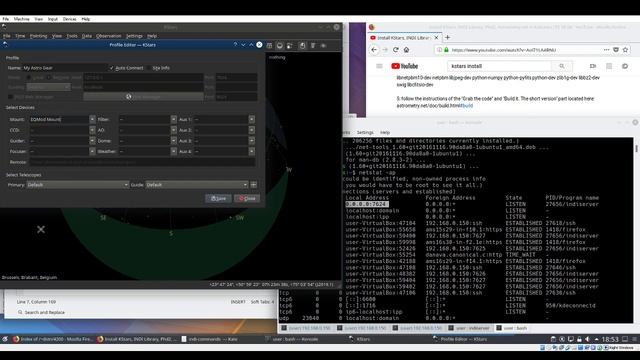Open the KStars Observation menu
Viewport: 640px width, 360px height.
109,36
